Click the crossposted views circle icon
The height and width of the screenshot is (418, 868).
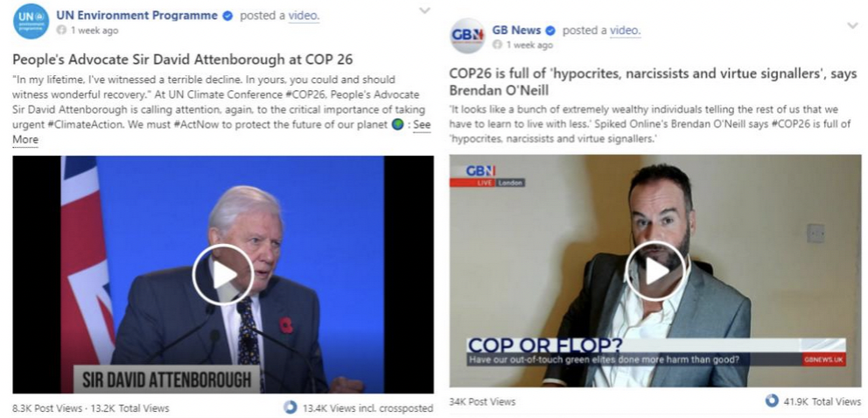290,408
